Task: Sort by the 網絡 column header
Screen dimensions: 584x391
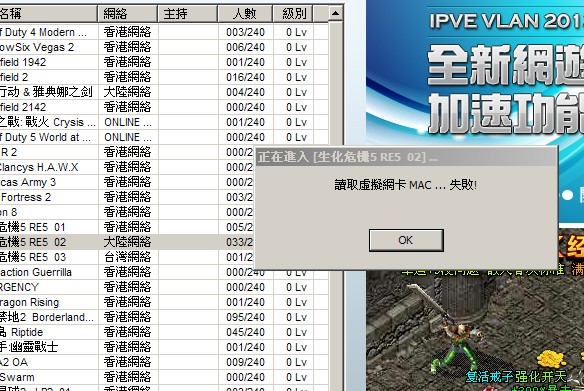Action: 128,14
